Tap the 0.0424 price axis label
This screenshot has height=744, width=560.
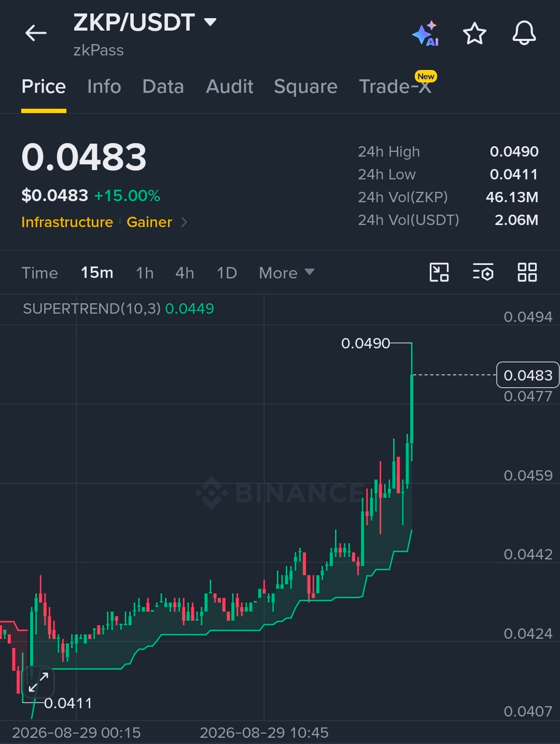pyautogui.click(x=528, y=634)
